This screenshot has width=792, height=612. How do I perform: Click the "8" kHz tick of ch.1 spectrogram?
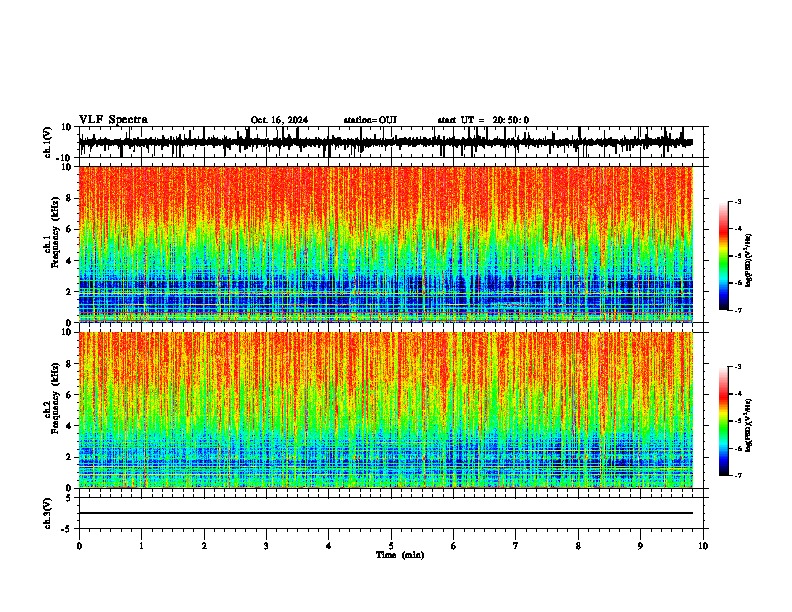coord(69,198)
